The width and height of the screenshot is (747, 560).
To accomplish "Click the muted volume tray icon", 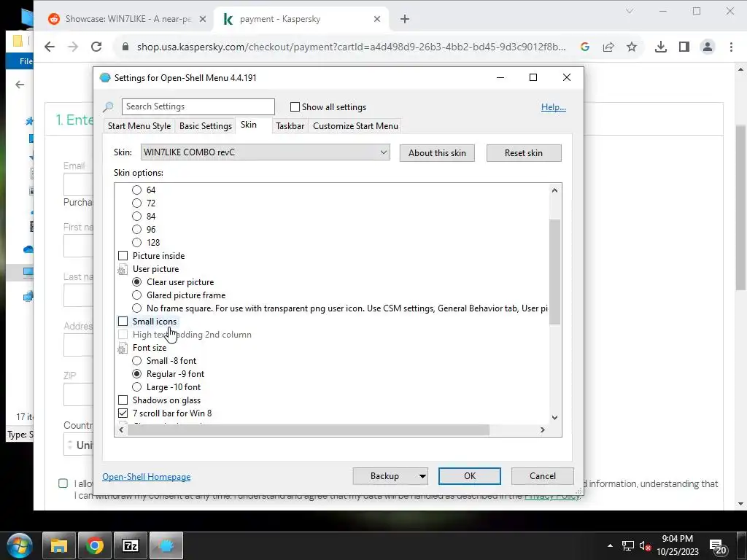I will [x=646, y=545].
